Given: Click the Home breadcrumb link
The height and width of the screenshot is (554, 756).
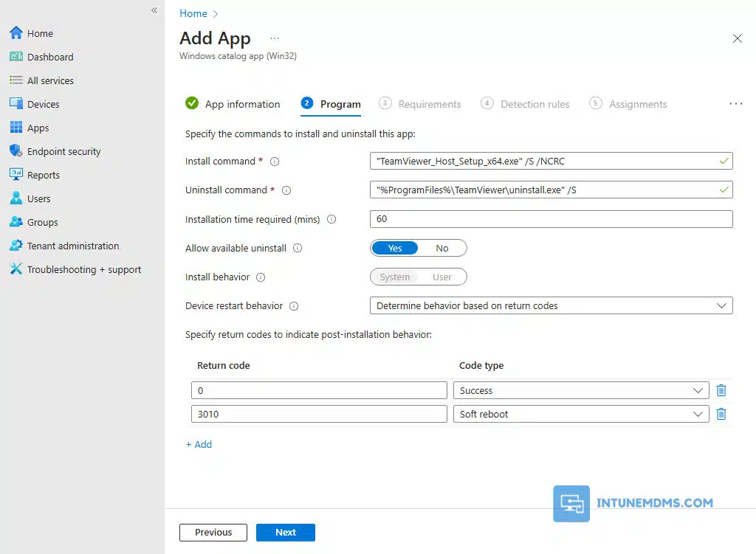Looking at the screenshot, I should click(193, 13).
